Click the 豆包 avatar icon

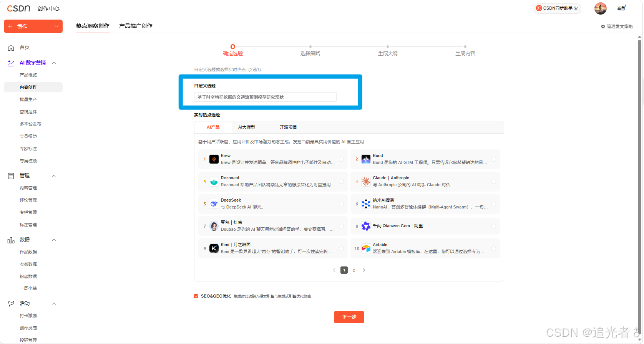(x=214, y=226)
